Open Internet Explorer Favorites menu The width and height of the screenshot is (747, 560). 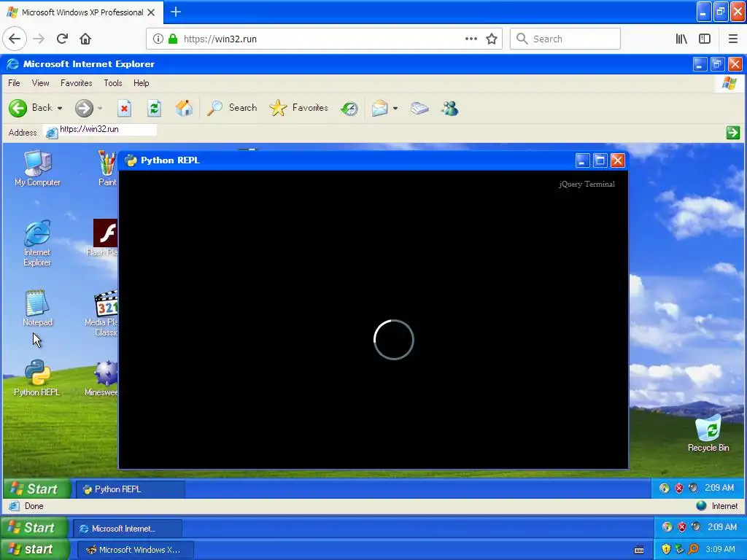point(76,83)
